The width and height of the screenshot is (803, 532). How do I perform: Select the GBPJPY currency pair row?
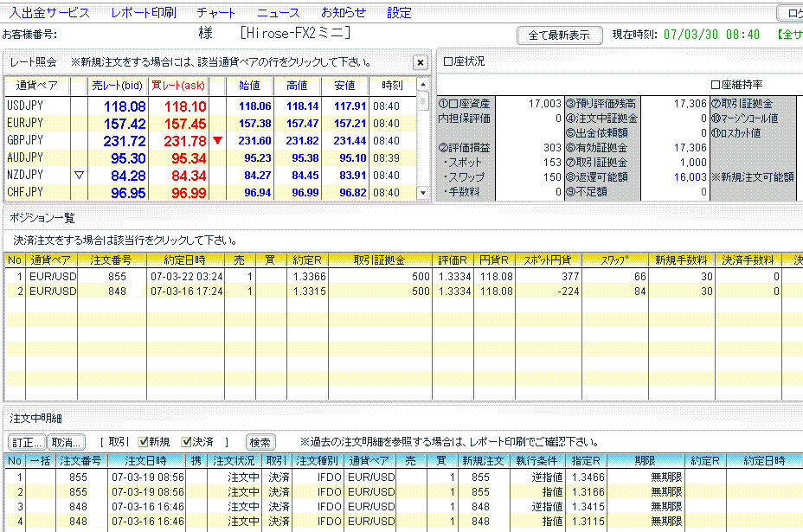coord(210,141)
